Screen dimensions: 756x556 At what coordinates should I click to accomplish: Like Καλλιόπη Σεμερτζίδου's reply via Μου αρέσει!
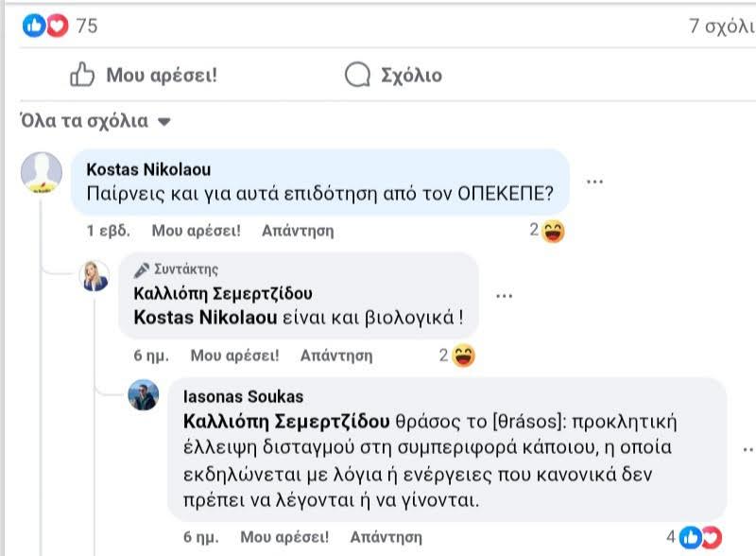(234, 356)
